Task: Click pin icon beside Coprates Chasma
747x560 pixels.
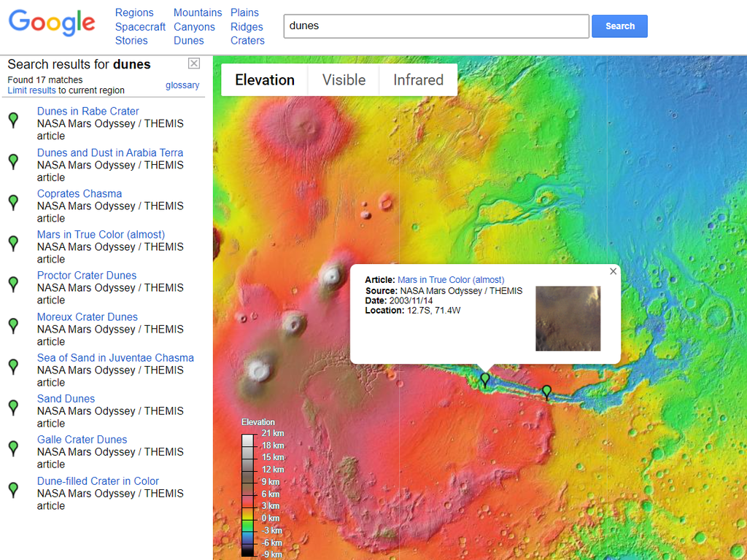Action: coord(14,203)
